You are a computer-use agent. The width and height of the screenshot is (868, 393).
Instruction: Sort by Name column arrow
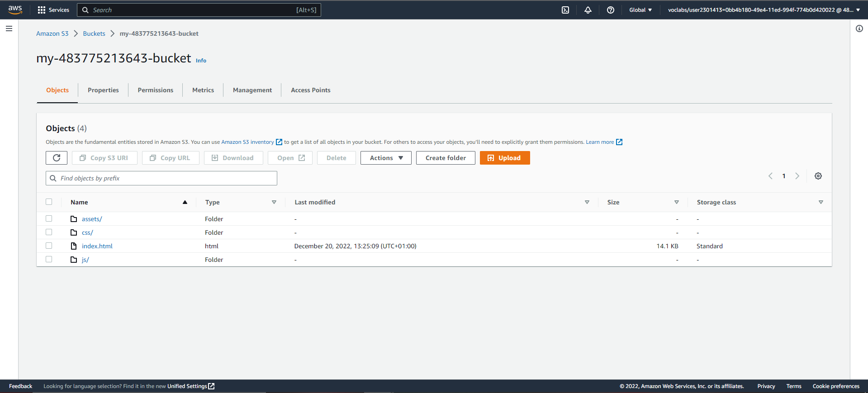185,202
